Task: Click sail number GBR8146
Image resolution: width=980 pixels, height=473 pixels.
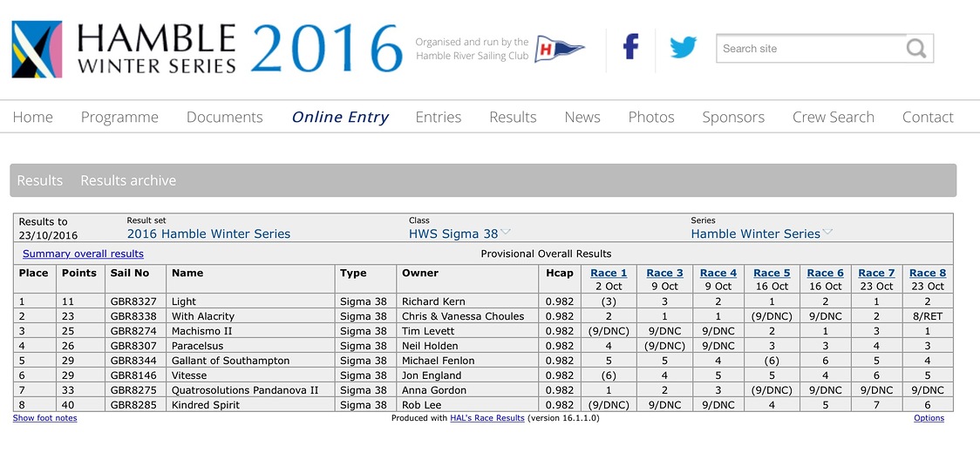Action: pyautogui.click(x=133, y=375)
